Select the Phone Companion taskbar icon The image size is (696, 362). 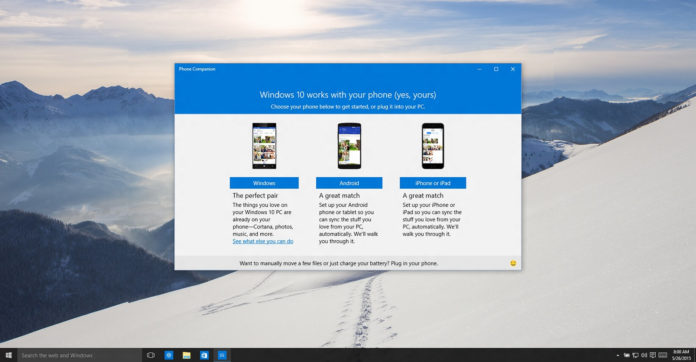tap(222, 355)
